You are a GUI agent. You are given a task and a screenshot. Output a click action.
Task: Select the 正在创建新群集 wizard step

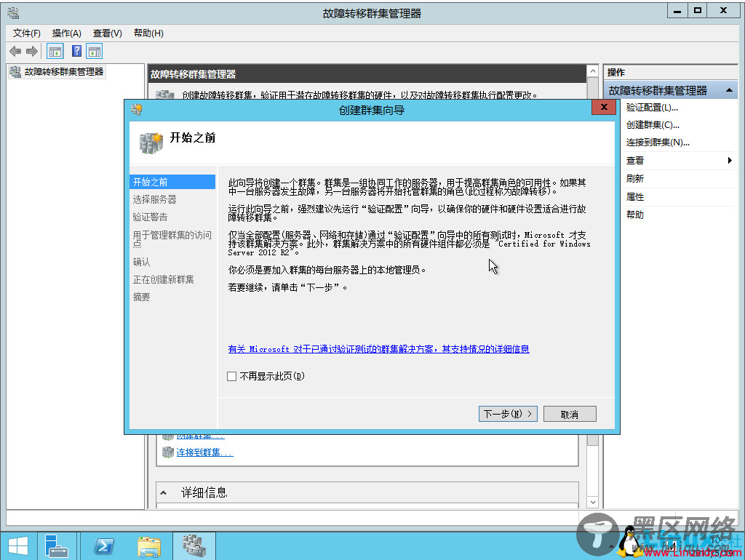pyautogui.click(x=164, y=279)
